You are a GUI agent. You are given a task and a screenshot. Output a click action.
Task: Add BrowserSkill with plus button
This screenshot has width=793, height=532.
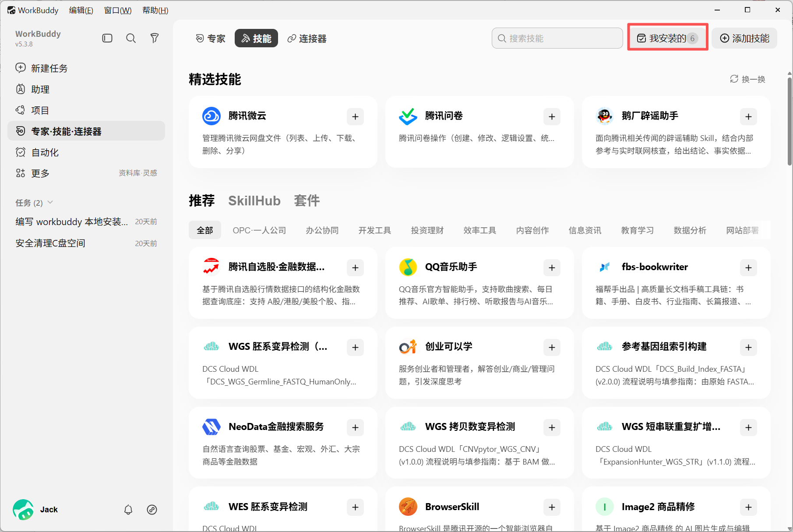click(552, 507)
